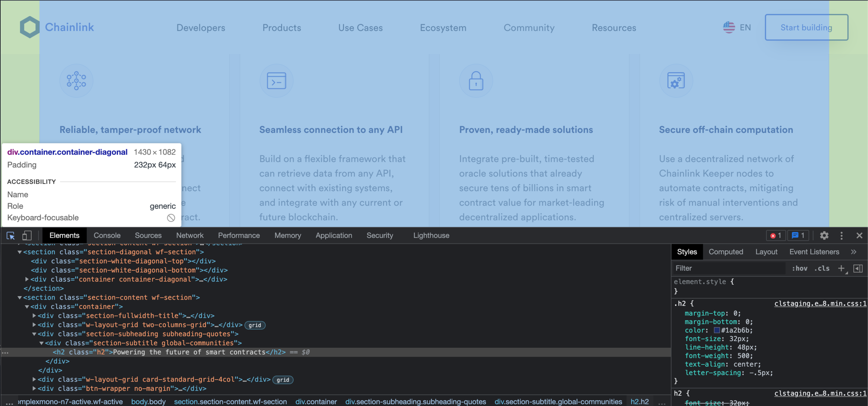Viewport: 868px width, 406px height.
Task: Open the Computed styles tab
Action: 726,251
